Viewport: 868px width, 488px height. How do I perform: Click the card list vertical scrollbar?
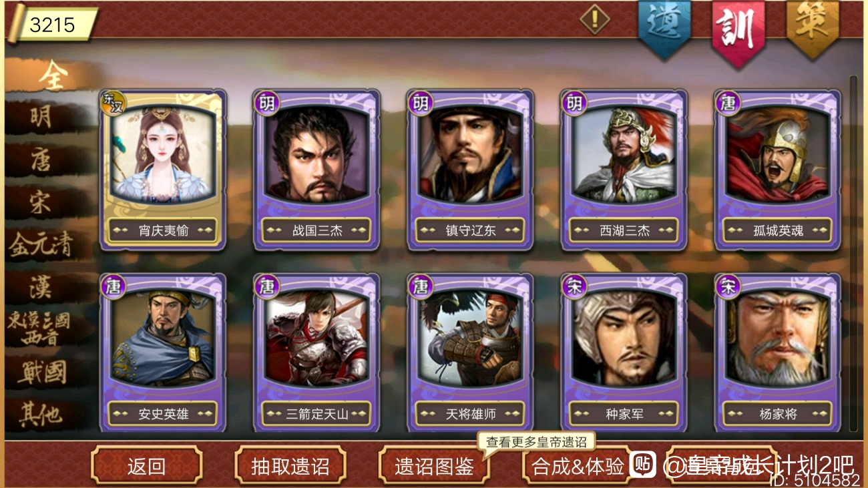pos(853,254)
